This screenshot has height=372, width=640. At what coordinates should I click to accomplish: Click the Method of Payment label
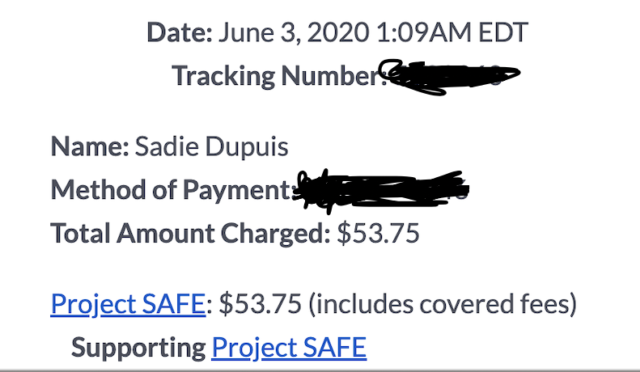click(x=172, y=190)
